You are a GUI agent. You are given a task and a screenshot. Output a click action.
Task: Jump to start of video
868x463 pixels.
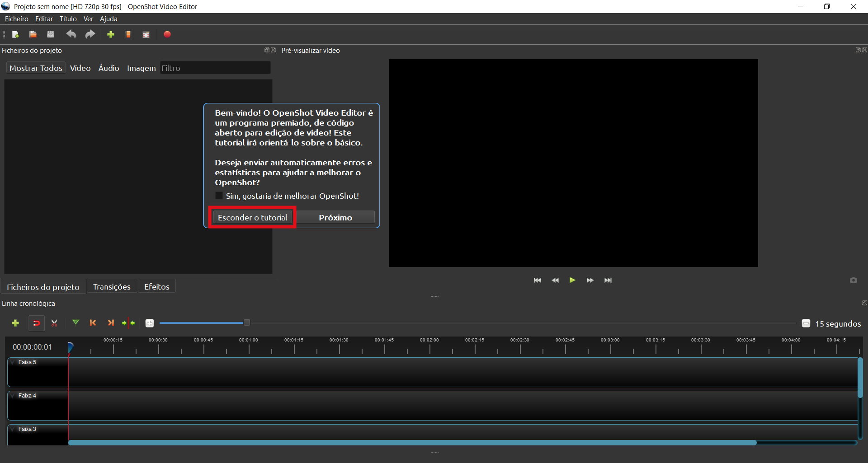coord(537,280)
